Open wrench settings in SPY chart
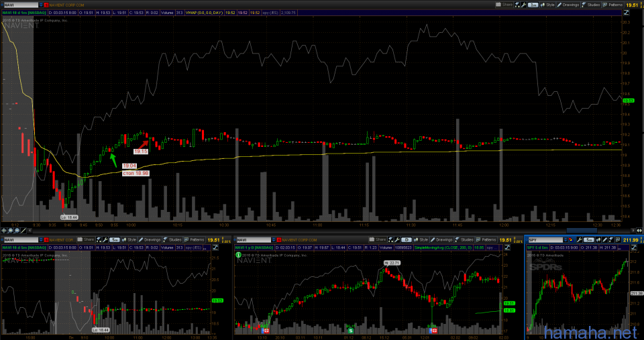Screen dimensions: 644x340 [580, 239]
